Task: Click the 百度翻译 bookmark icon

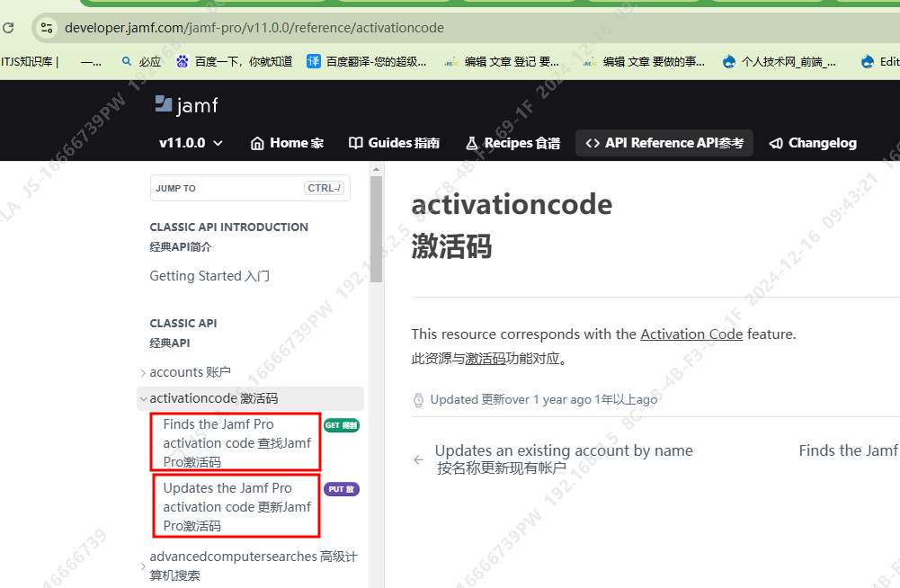Action: point(314,61)
